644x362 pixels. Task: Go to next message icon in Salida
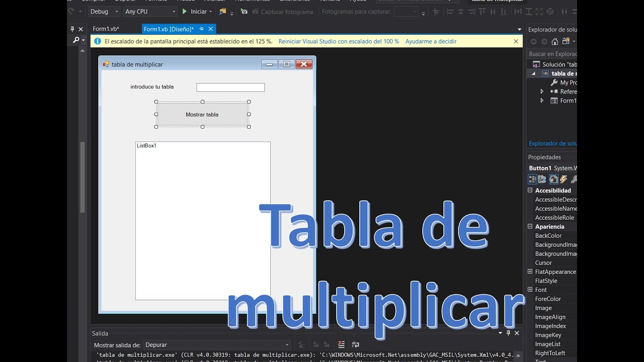[327, 344]
